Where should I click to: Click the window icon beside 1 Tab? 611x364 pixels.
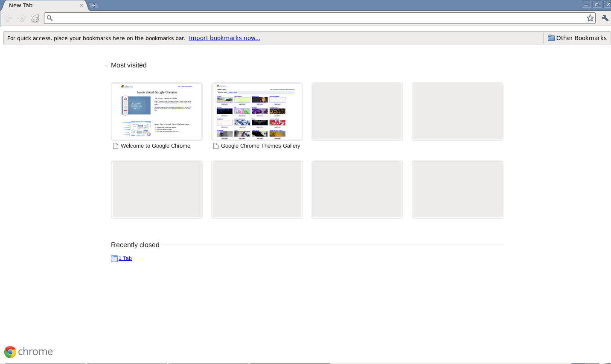114,259
